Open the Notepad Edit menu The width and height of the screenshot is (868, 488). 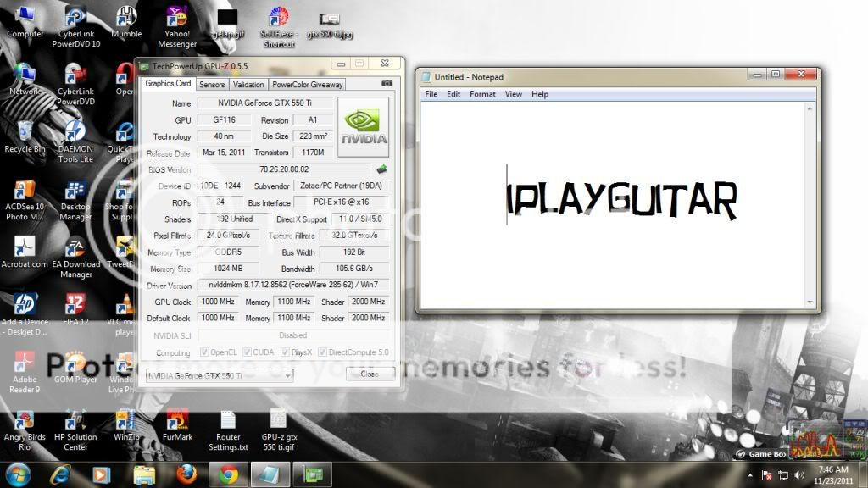click(x=453, y=94)
